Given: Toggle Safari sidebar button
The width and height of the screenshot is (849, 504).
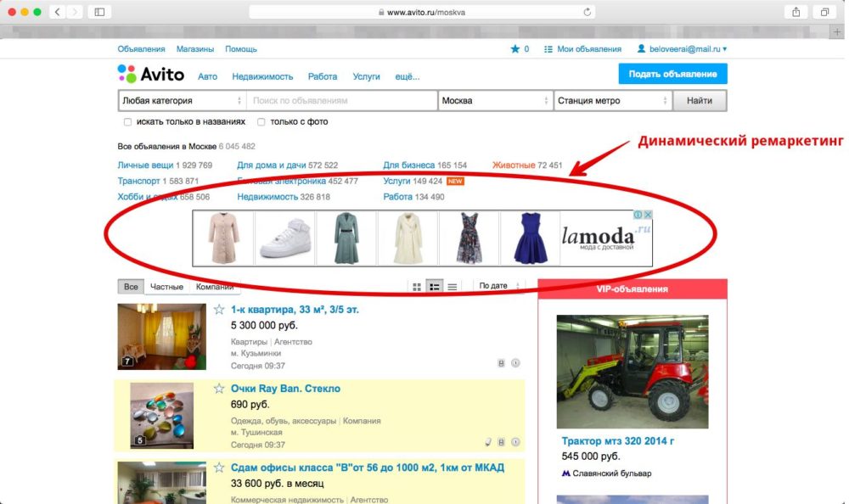Looking at the screenshot, I should [x=99, y=12].
